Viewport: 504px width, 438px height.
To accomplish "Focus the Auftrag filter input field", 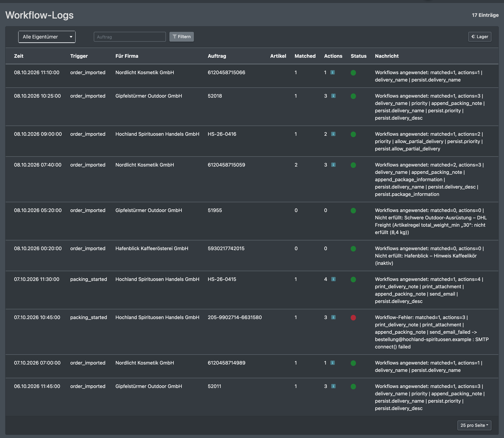I will [x=130, y=37].
